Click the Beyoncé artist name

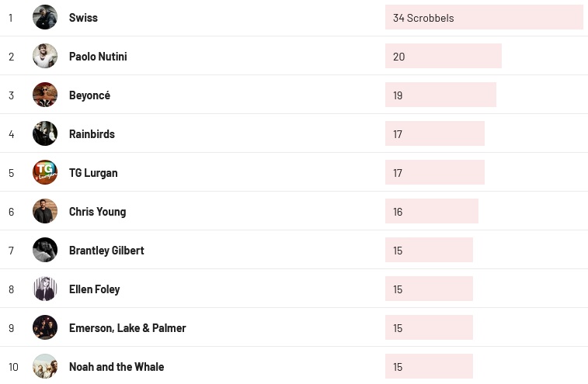(89, 95)
